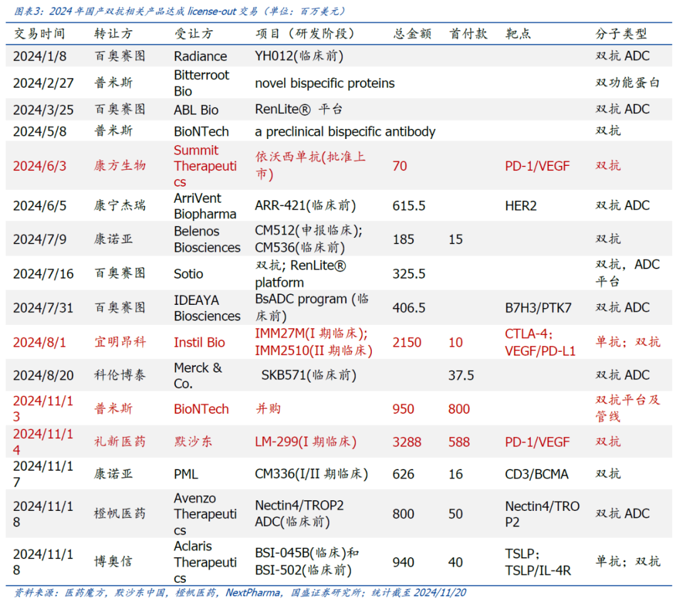This screenshot has height=616, width=676.
Task: Click the table title starting with '图表3'
Action: click(180, 11)
